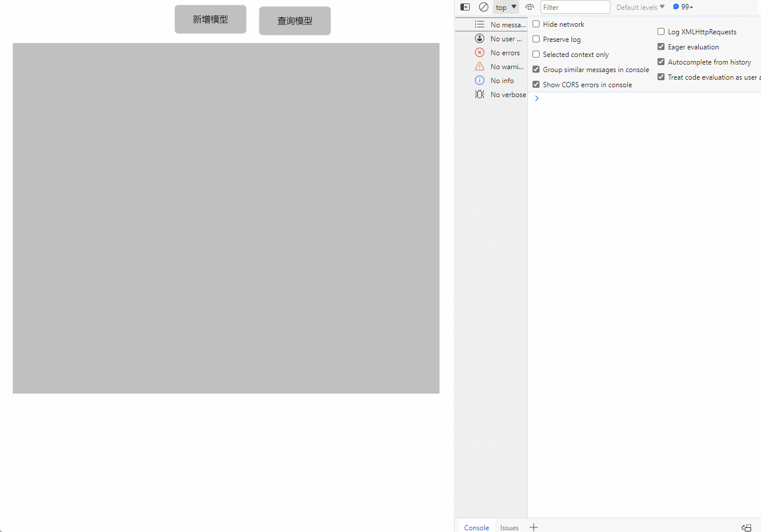761x532 pixels.
Task: Show the No info message category
Action: [502, 81]
